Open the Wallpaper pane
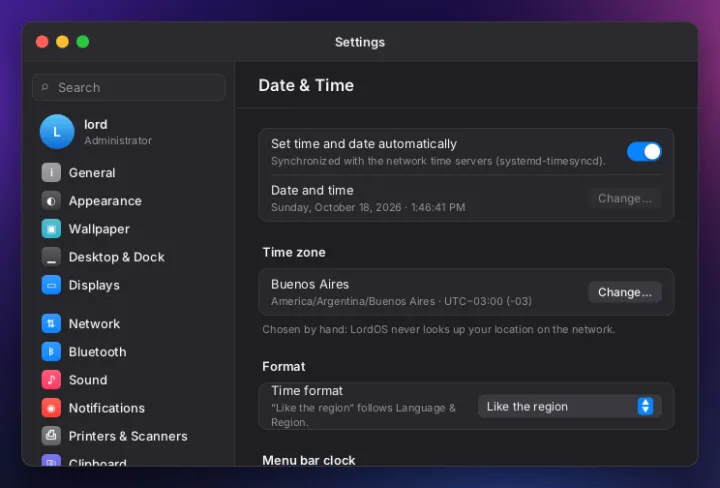 pos(99,229)
